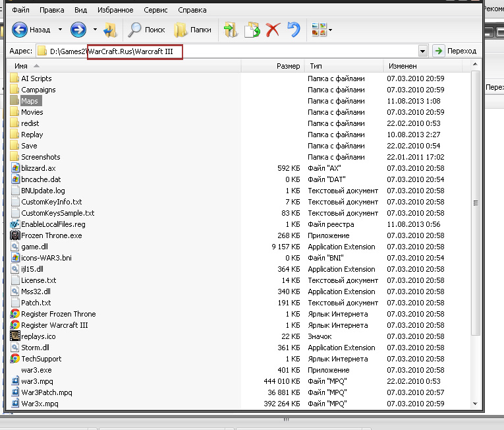This screenshot has height=430, width=504.
Task: Sort by Modified (Изменен) column header
Action: 423,66
